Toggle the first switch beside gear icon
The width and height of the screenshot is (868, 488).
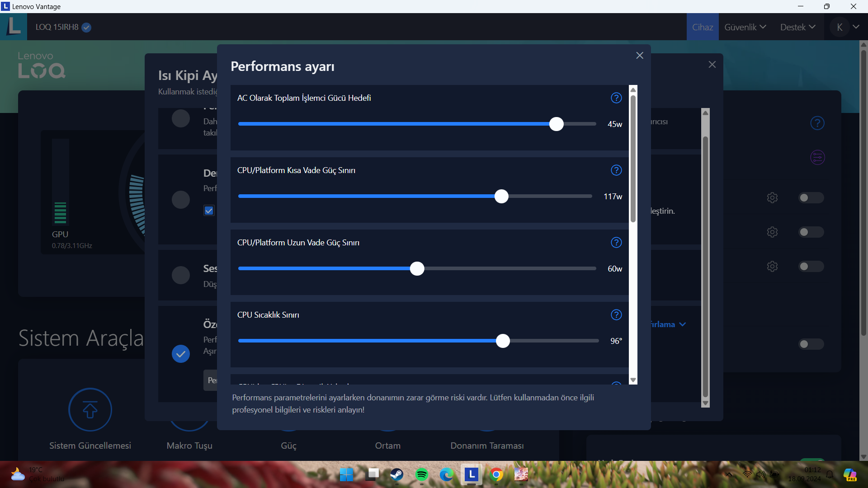[x=811, y=198]
